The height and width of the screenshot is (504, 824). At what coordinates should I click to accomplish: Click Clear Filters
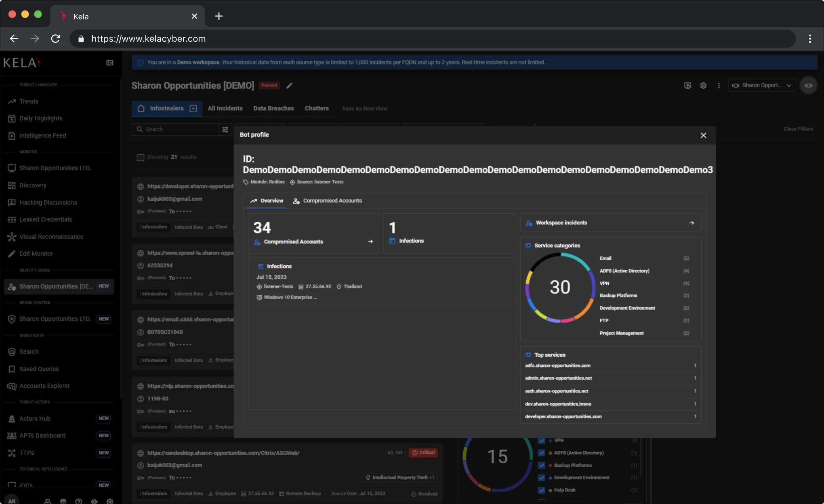[x=798, y=129]
